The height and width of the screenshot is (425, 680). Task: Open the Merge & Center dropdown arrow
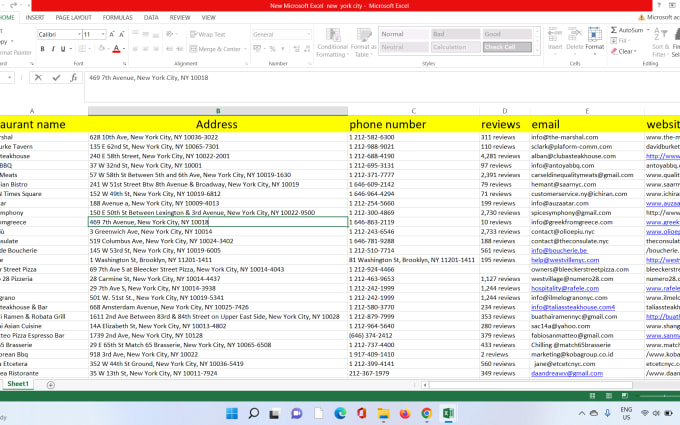click(245, 49)
